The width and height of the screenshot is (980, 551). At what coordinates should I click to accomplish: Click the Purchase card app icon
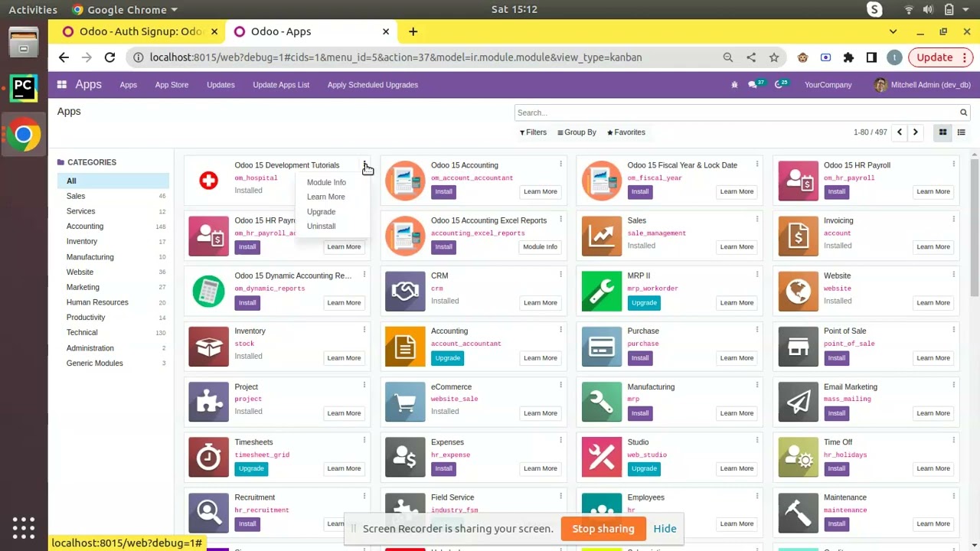click(x=602, y=347)
